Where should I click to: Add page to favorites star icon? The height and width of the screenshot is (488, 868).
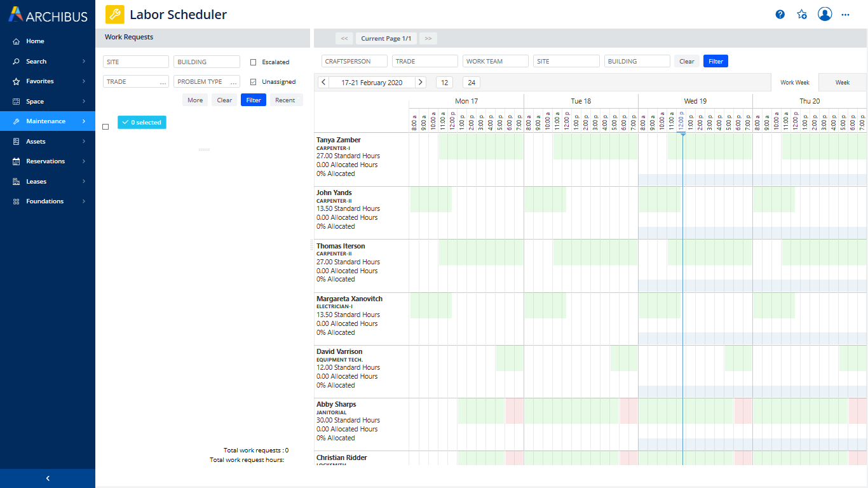[802, 15]
